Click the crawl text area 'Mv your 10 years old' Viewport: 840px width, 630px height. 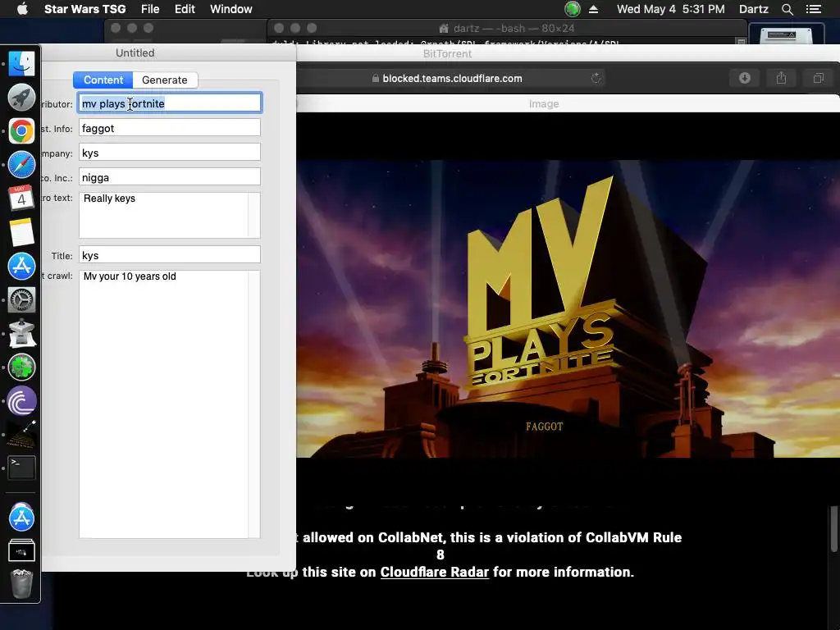point(170,404)
